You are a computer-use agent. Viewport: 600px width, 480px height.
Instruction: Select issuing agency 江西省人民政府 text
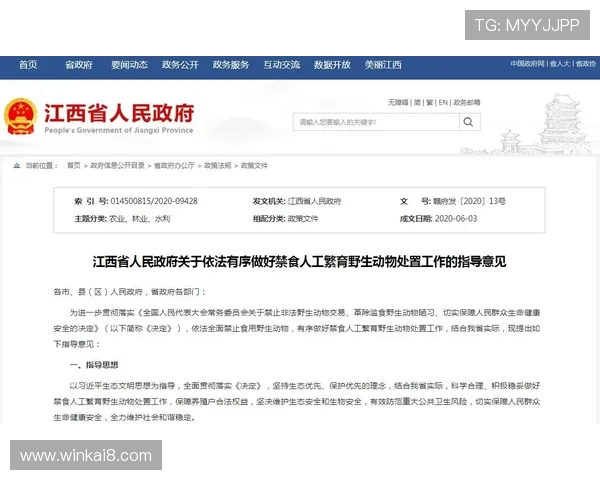(x=314, y=201)
